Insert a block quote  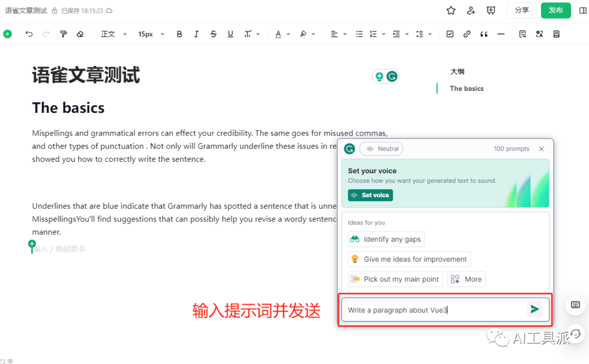click(x=484, y=34)
